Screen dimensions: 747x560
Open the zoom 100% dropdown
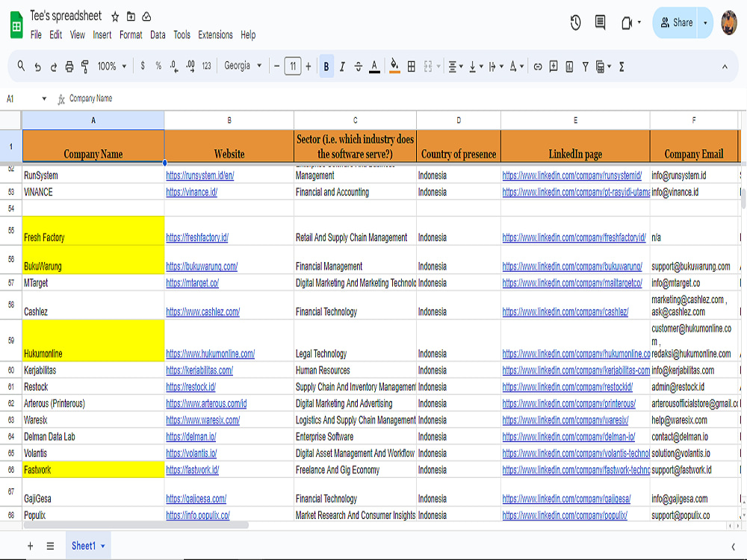coord(112,66)
